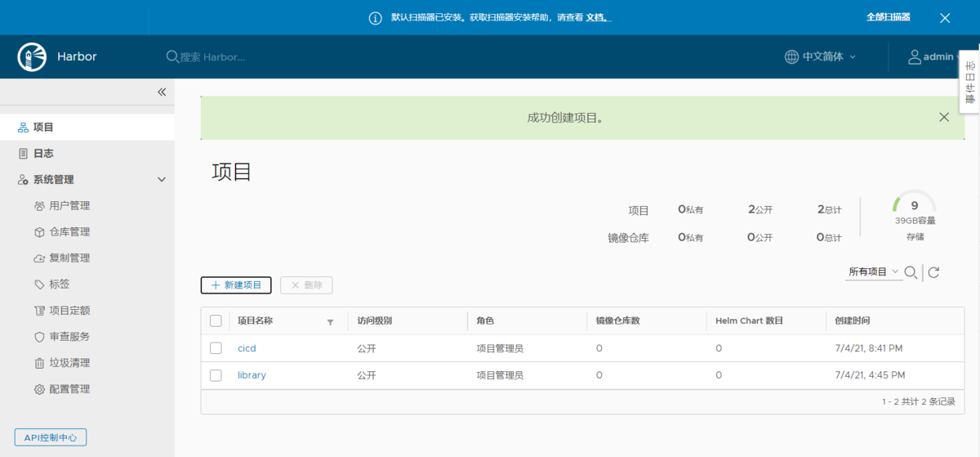Open the 事件日志 side tab
Viewport: 980px width, 457px height.
pos(969,82)
